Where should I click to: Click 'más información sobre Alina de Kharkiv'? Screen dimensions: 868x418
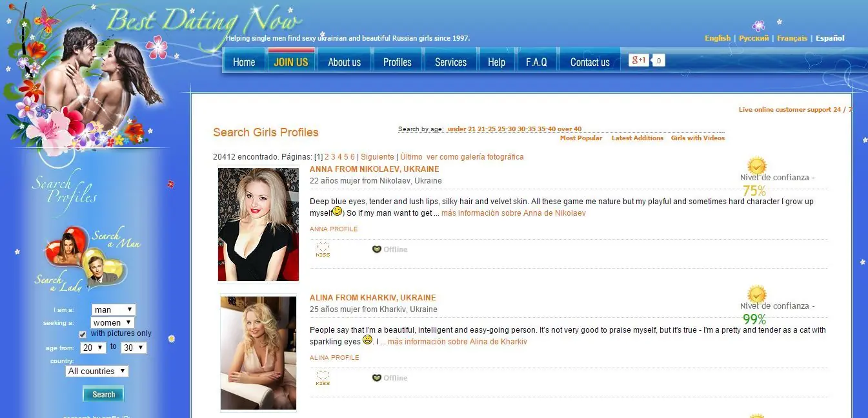tap(458, 342)
